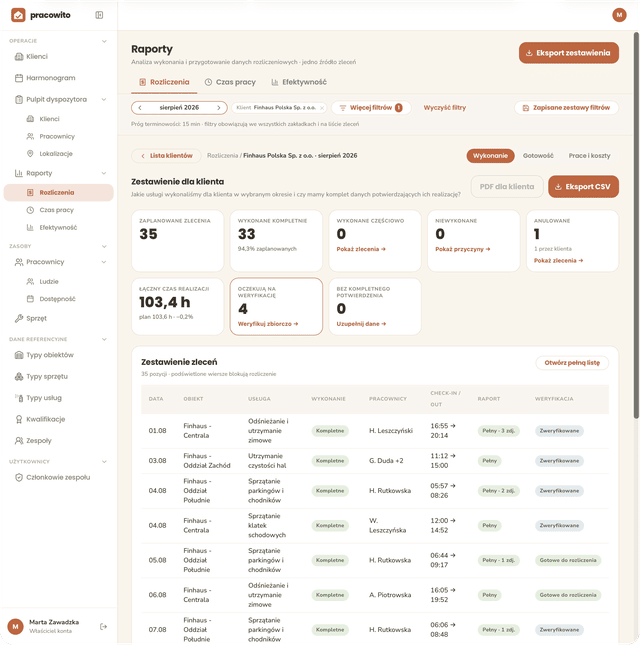The height and width of the screenshot is (645, 640).
Task: Click Eksport zestawienia button
Action: coord(569,53)
